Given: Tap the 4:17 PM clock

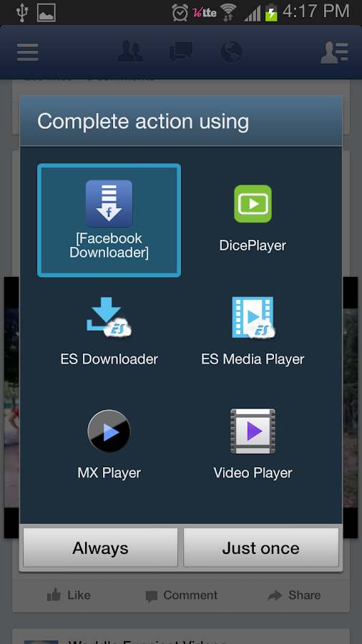Looking at the screenshot, I should pos(316,12).
